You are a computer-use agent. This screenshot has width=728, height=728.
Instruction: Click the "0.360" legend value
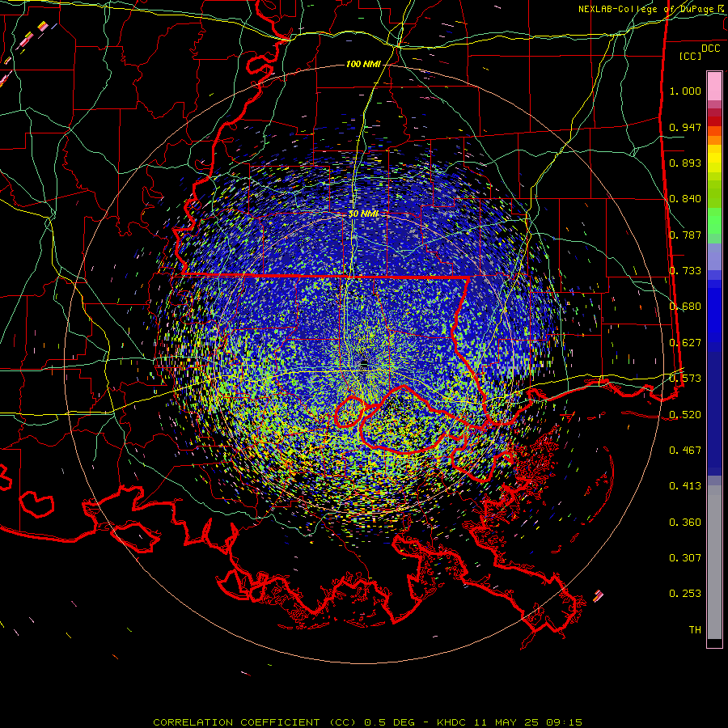pos(685,523)
